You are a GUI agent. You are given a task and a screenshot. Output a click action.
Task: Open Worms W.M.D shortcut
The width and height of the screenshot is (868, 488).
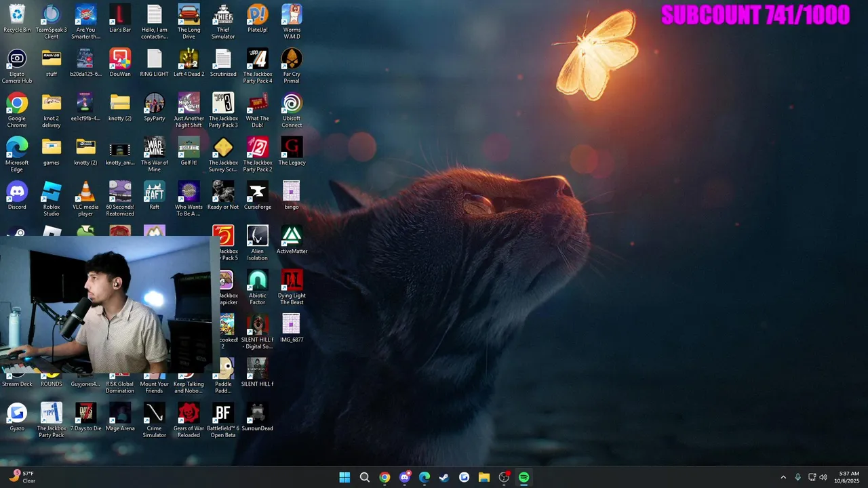tap(292, 22)
